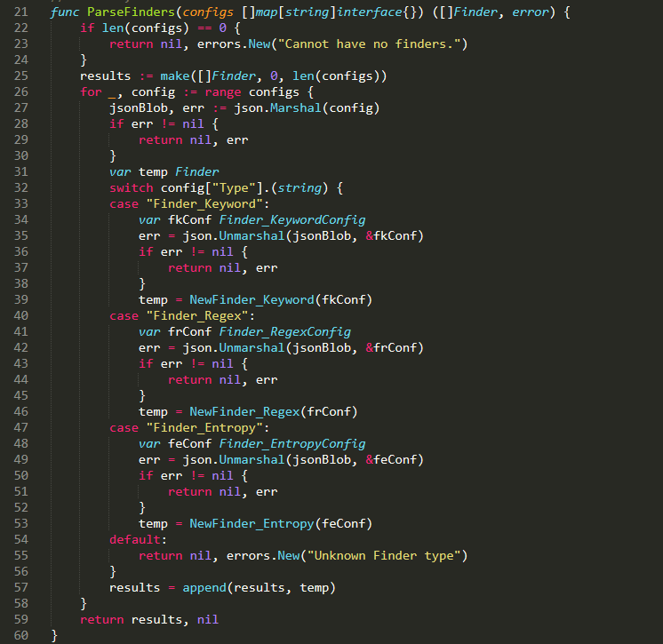
Task: Click the "Type" string key
Action: [x=234, y=187]
